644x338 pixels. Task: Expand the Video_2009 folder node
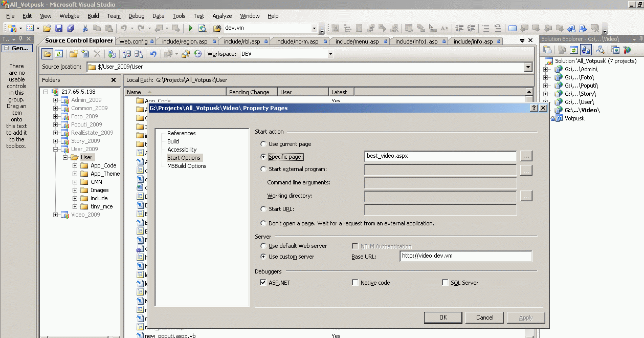click(x=55, y=215)
